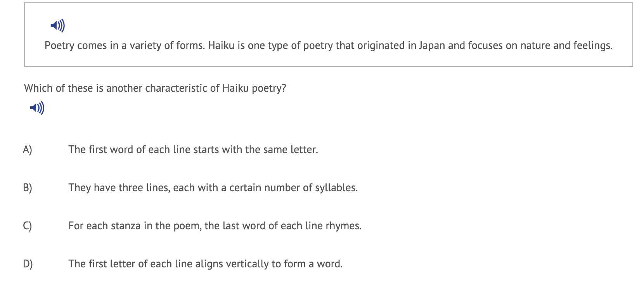Choose "The first word of each line" answer

click(193, 150)
